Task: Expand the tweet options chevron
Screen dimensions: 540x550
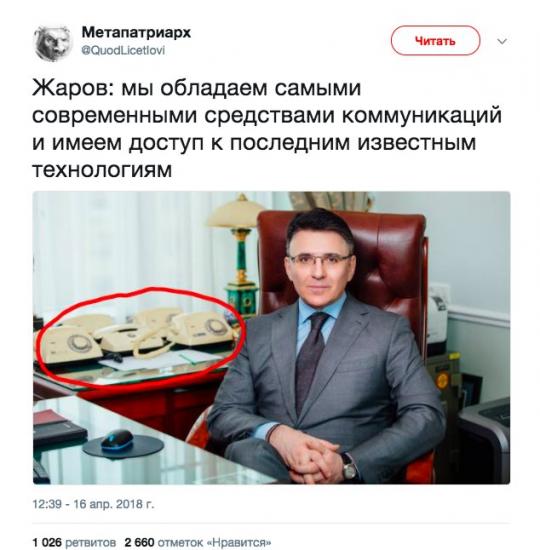Action: [x=502, y=41]
